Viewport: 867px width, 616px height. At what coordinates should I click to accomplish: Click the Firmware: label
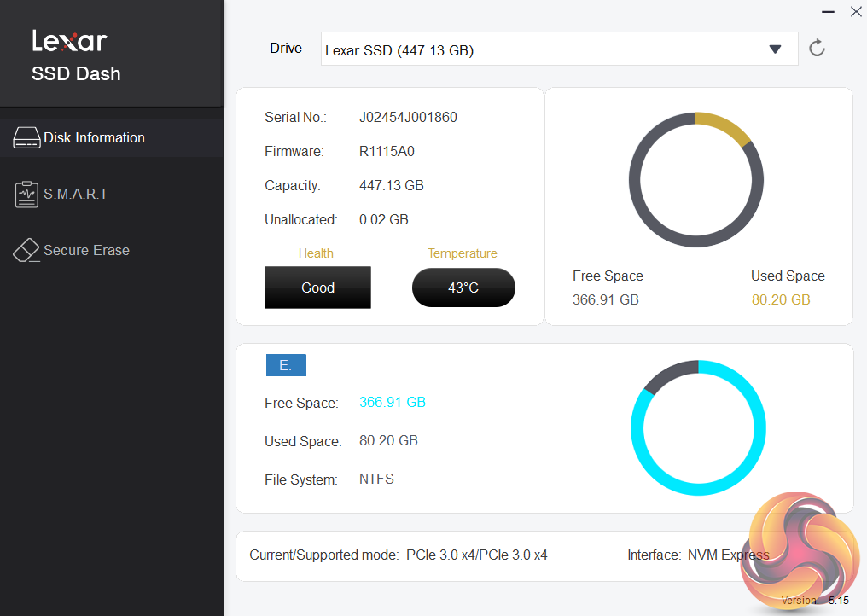294,152
